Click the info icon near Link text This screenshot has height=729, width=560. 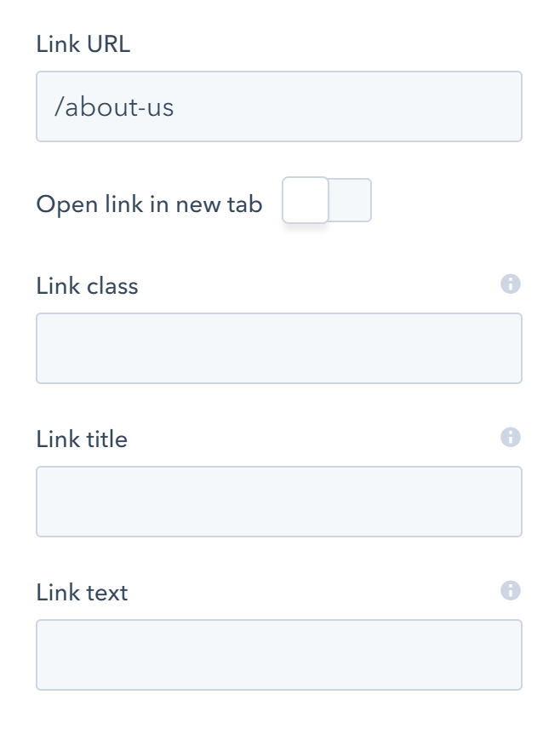tap(511, 590)
